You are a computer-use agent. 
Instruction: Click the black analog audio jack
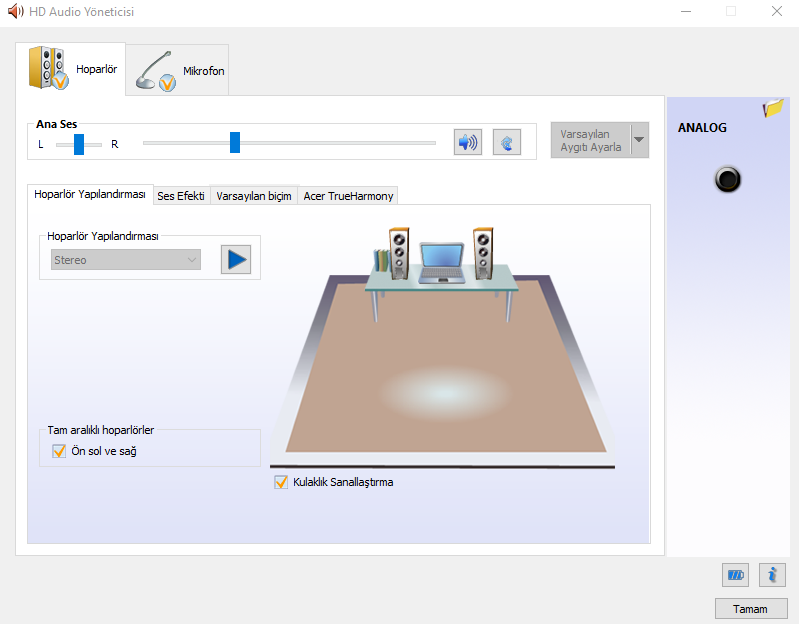coord(727,179)
